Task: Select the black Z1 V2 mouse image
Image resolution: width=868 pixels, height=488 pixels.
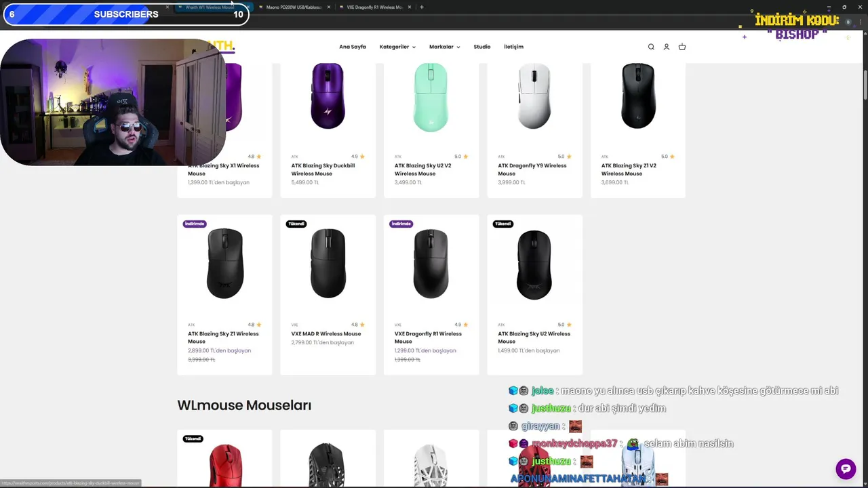Action: tap(637, 96)
